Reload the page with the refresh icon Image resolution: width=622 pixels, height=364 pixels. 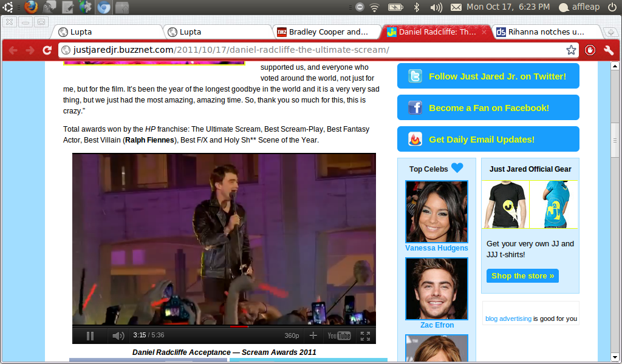point(47,50)
